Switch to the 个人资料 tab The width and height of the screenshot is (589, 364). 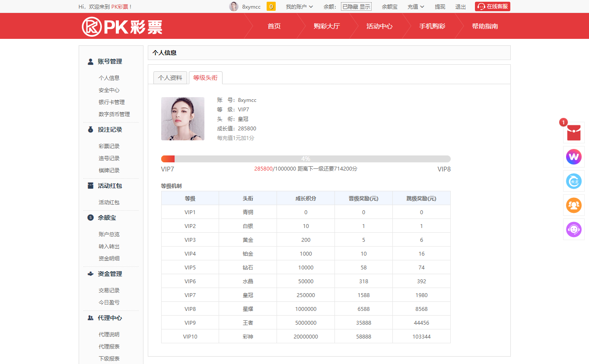click(x=170, y=78)
